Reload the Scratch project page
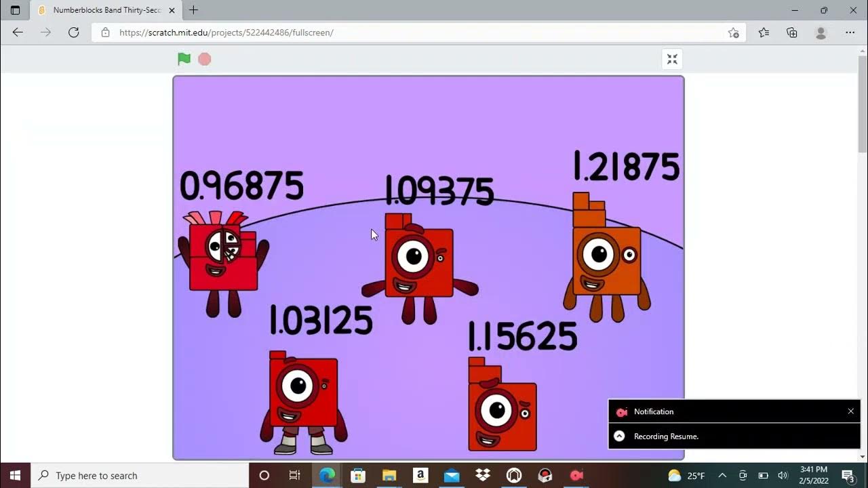The width and height of the screenshot is (868, 488). (x=74, y=33)
